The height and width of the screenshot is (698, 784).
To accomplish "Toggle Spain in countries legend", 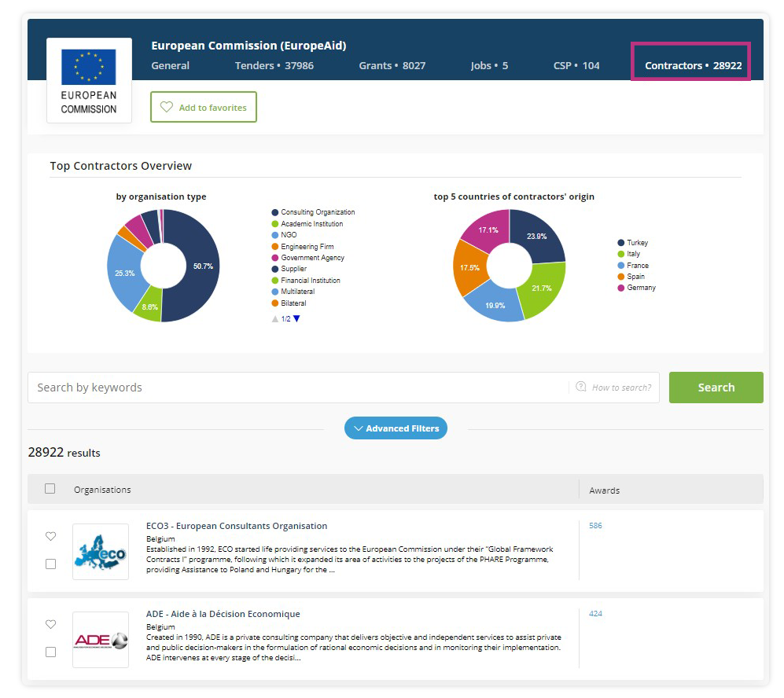I will [631, 277].
